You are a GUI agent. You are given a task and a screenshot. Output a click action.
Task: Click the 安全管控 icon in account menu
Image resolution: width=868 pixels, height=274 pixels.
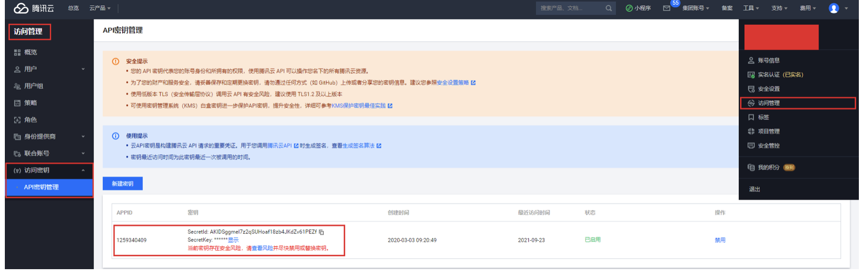tap(751, 146)
